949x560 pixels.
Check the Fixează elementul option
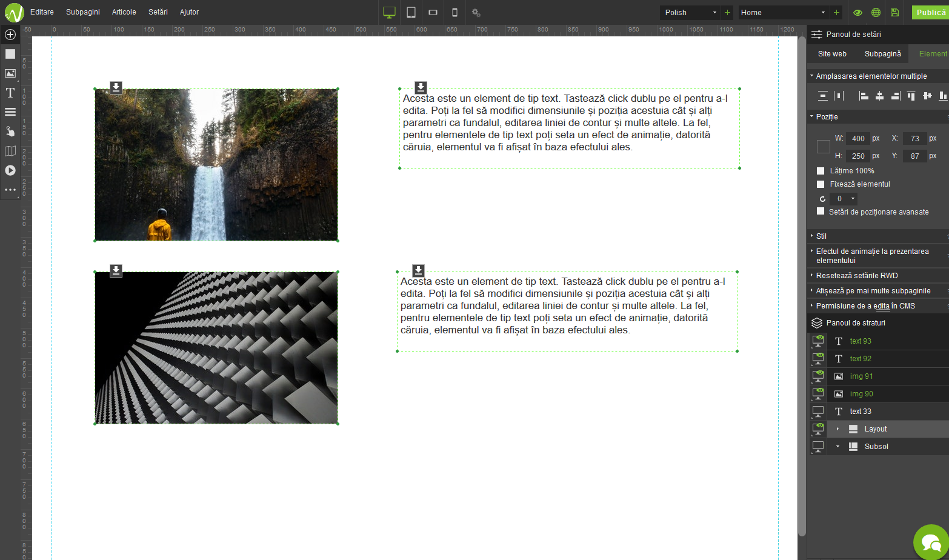821,184
